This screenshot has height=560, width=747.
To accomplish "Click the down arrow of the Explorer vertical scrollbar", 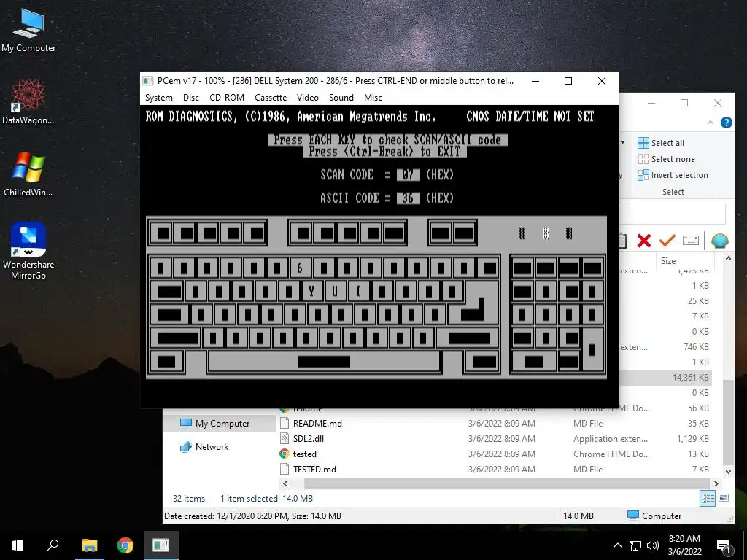I will coord(728,472).
